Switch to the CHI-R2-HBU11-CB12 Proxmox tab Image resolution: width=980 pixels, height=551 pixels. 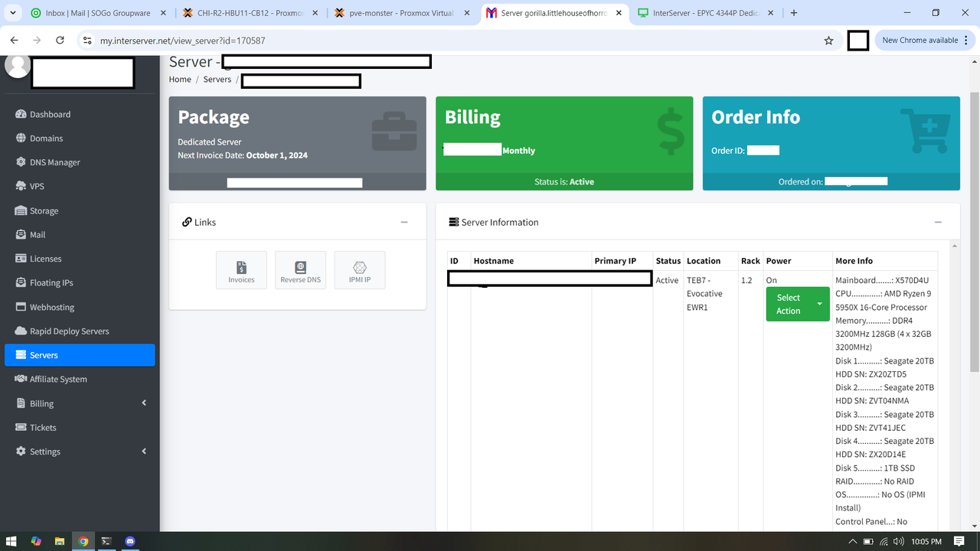click(x=250, y=13)
